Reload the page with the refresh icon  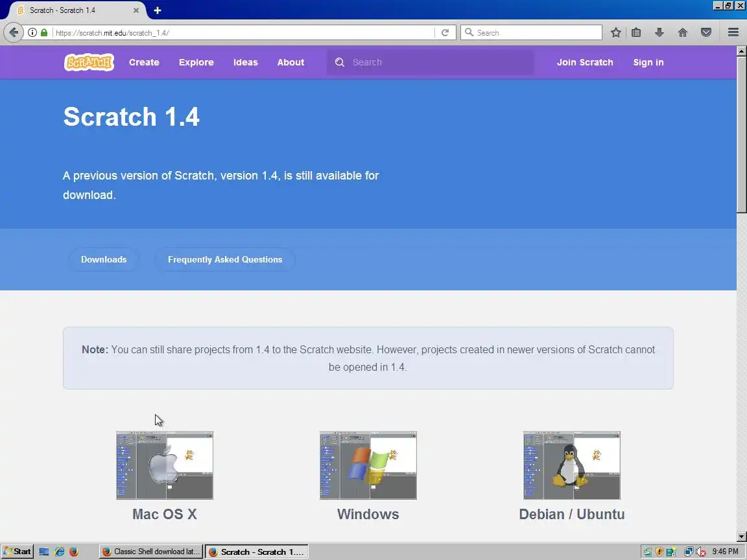pos(445,32)
